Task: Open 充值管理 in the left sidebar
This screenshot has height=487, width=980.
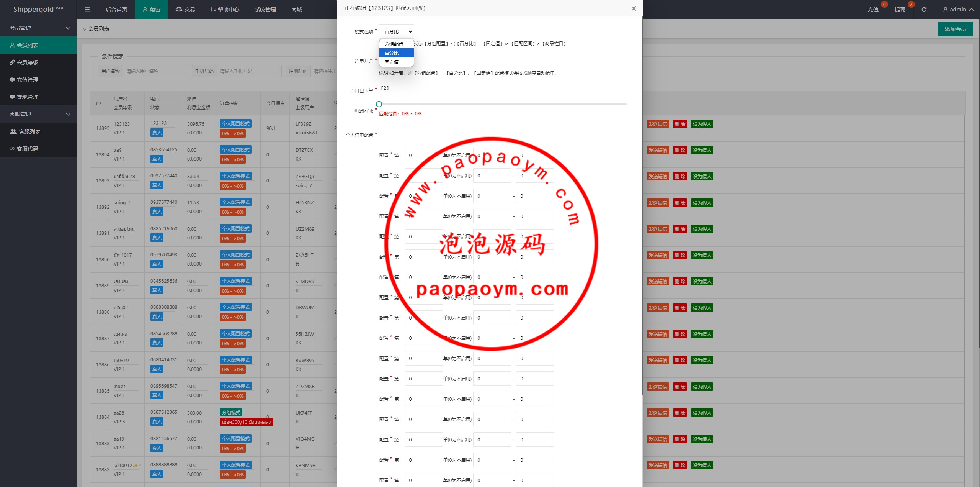Action: pyautogui.click(x=38, y=80)
